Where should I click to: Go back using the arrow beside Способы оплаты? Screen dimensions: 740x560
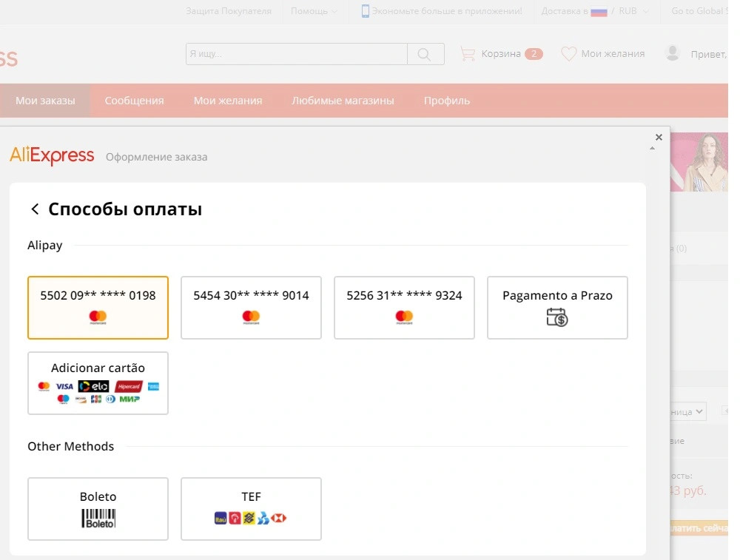click(35, 209)
